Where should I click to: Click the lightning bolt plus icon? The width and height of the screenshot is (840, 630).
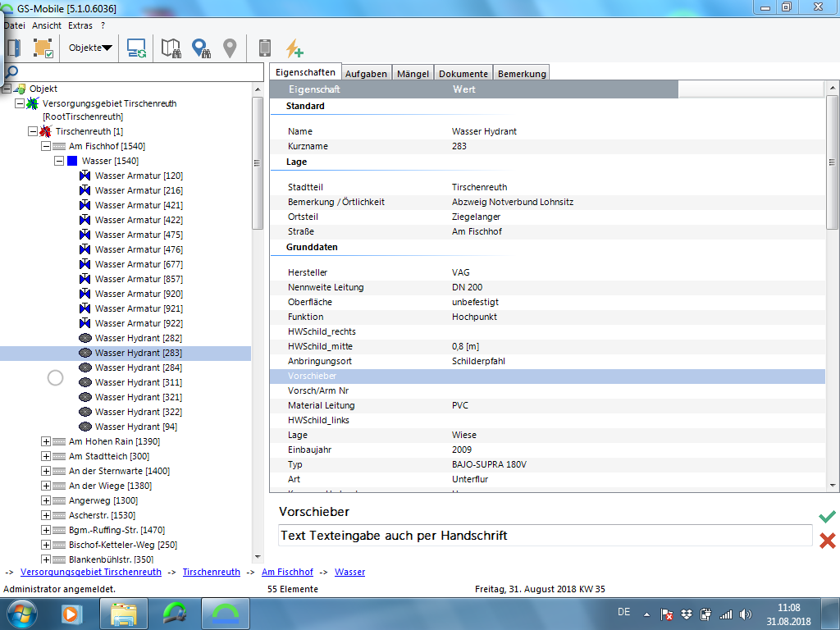(x=294, y=48)
